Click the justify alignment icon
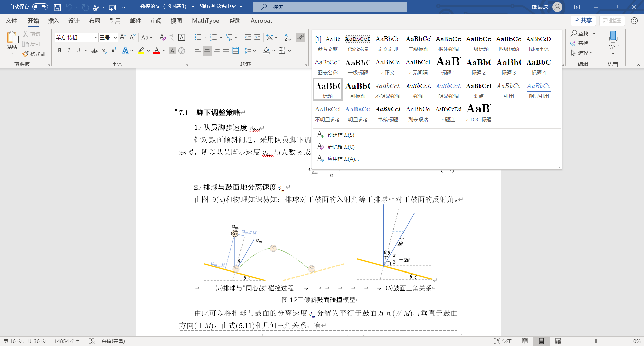The width and height of the screenshot is (644, 346). [226, 51]
